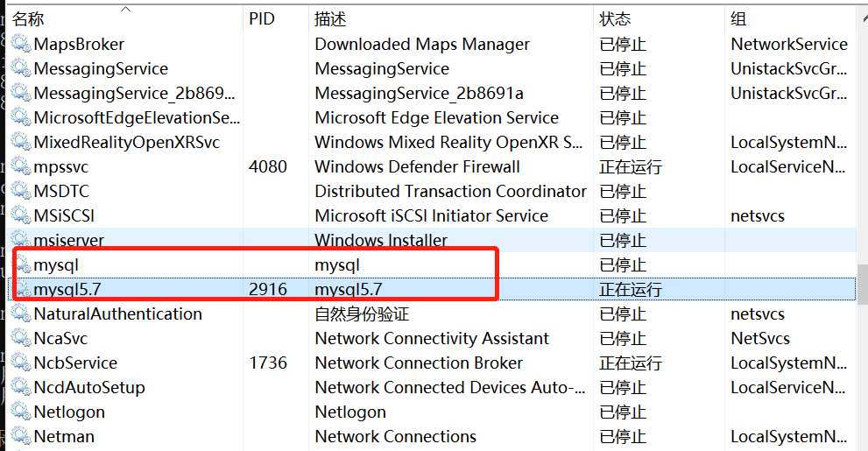Click the Microsoft Edge Elevation Service description

[x=437, y=117]
